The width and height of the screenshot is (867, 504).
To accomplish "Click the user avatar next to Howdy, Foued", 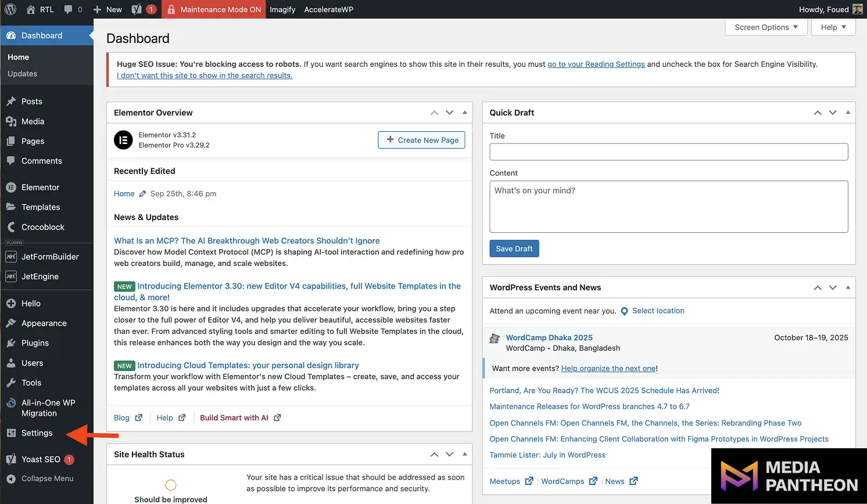I will (857, 9).
